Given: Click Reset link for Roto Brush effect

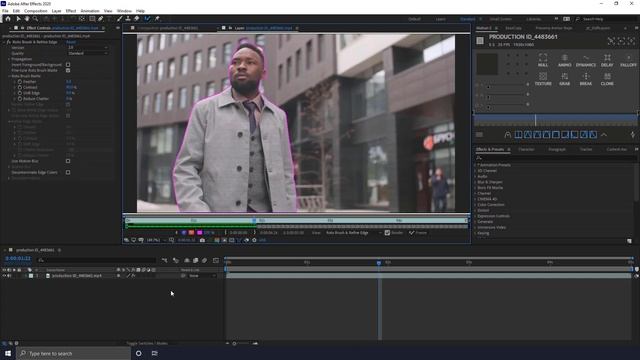Looking at the screenshot, I should tap(71, 42).
